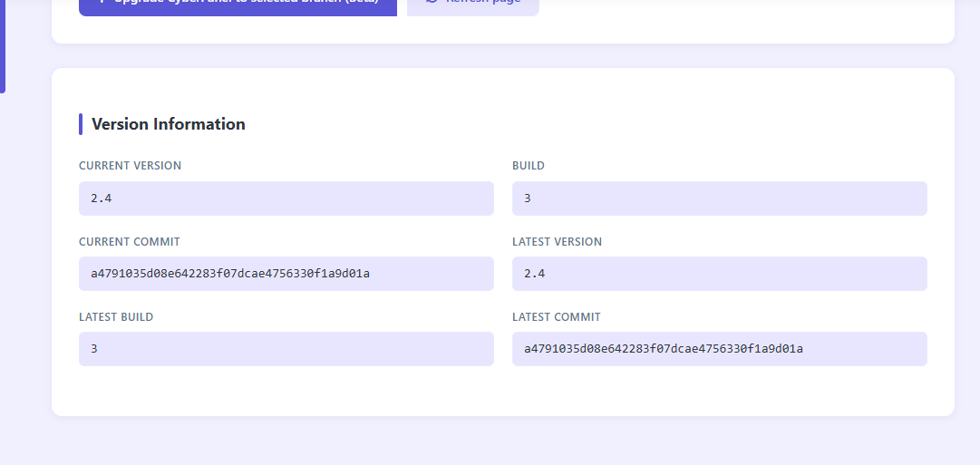Click the LATEST VERSION label
Image resolution: width=980 pixels, height=465 pixels.
pyautogui.click(x=557, y=242)
